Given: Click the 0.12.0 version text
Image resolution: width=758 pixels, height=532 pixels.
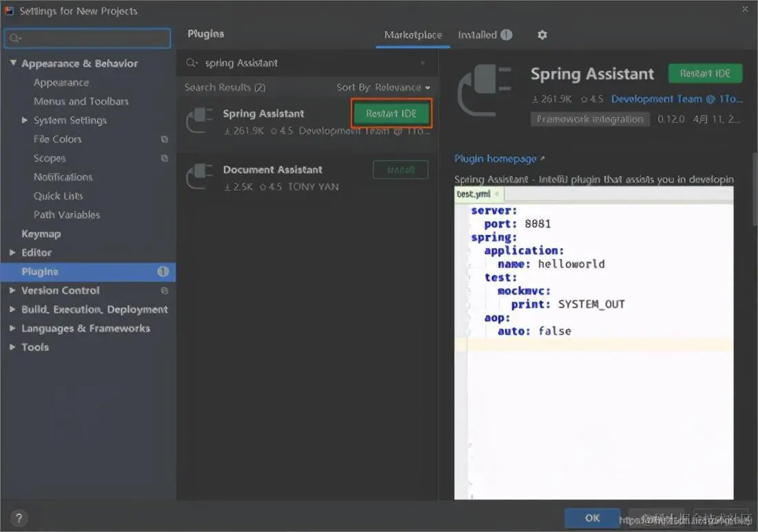Looking at the screenshot, I should 671,119.
